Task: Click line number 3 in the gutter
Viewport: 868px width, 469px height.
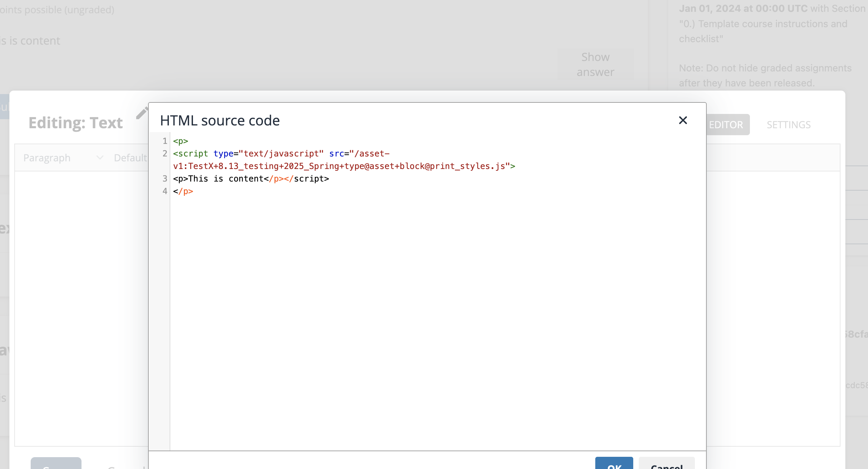Action: 165,179
